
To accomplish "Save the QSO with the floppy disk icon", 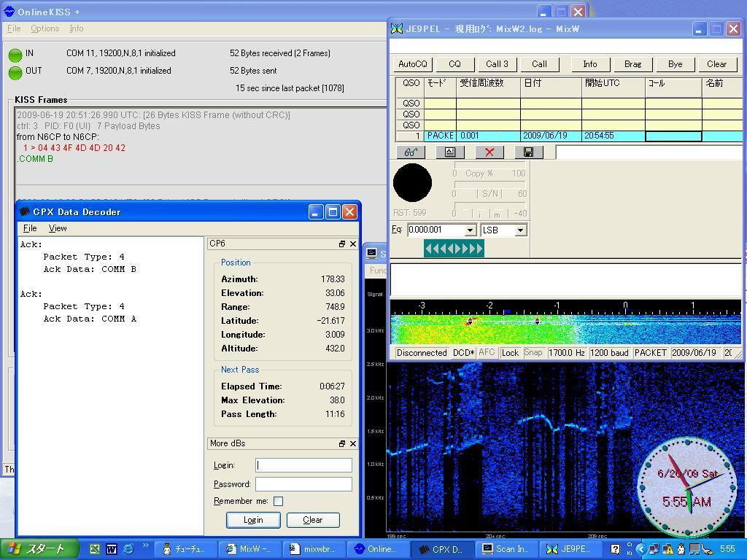I will (x=528, y=152).
